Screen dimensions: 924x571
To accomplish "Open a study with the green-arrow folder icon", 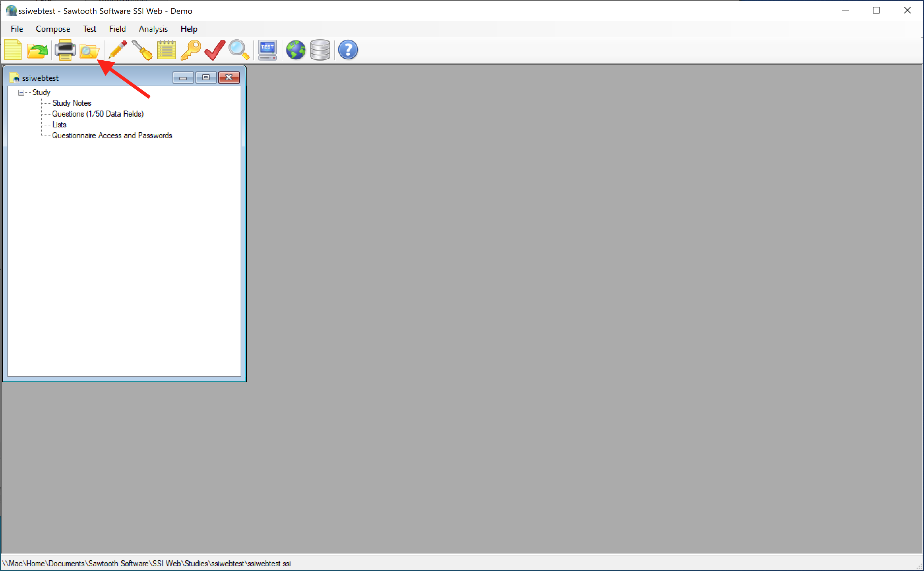I will click(37, 50).
